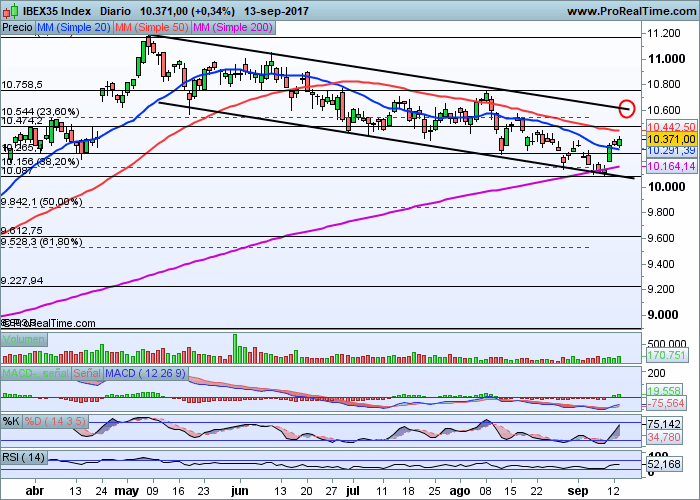
Task: Open the www.ProRealTime.com link
Action: [x=631, y=11]
